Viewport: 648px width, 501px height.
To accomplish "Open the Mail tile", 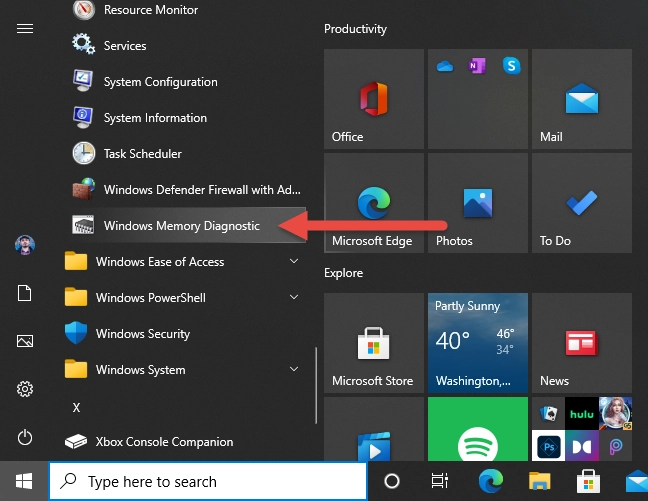I will point(582,99).
